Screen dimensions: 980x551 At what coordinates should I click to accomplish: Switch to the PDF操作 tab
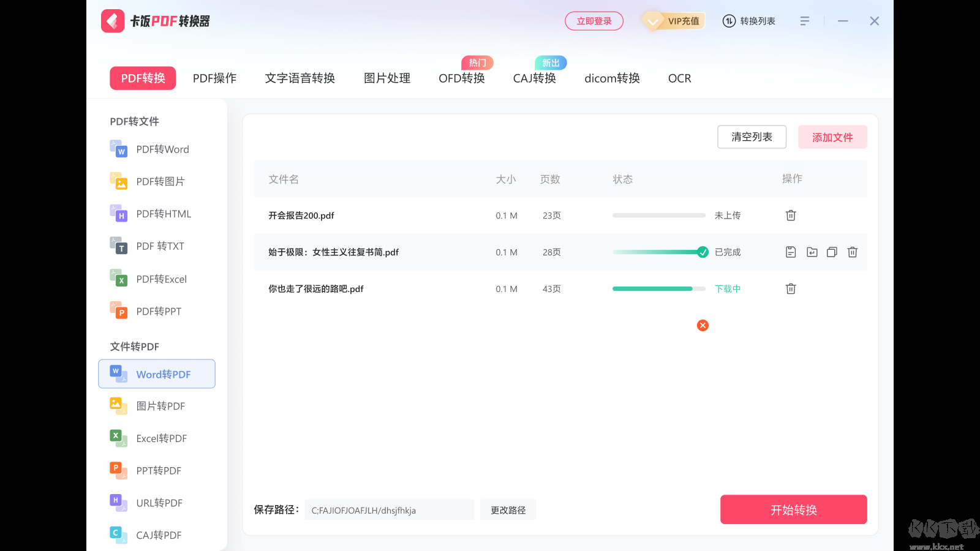[x=214, y=78]
